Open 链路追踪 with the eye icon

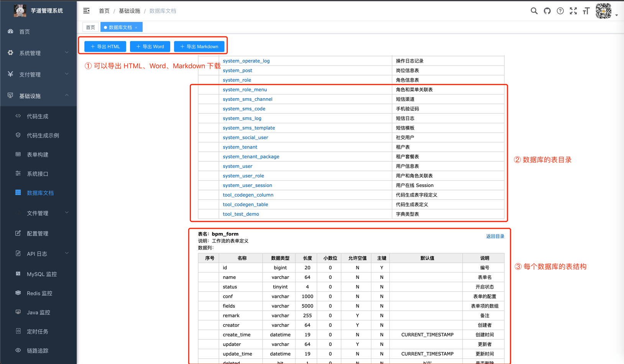click(37, 351)
